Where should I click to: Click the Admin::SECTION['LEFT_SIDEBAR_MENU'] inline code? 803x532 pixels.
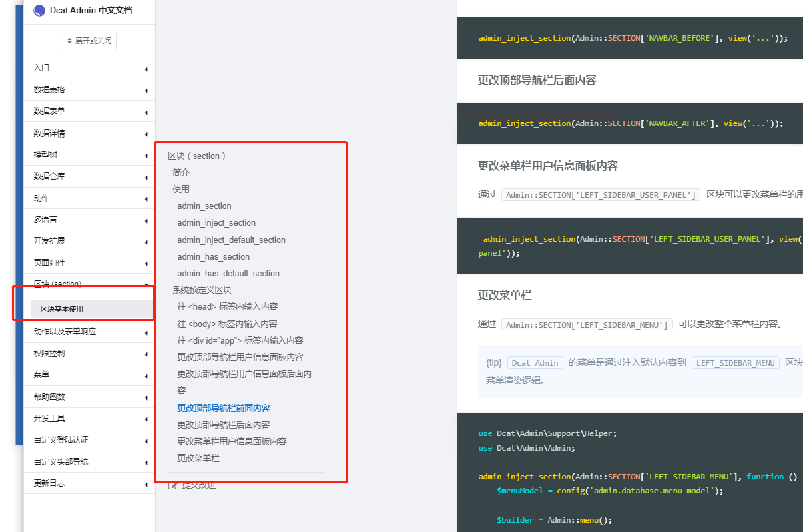[587, 324]
